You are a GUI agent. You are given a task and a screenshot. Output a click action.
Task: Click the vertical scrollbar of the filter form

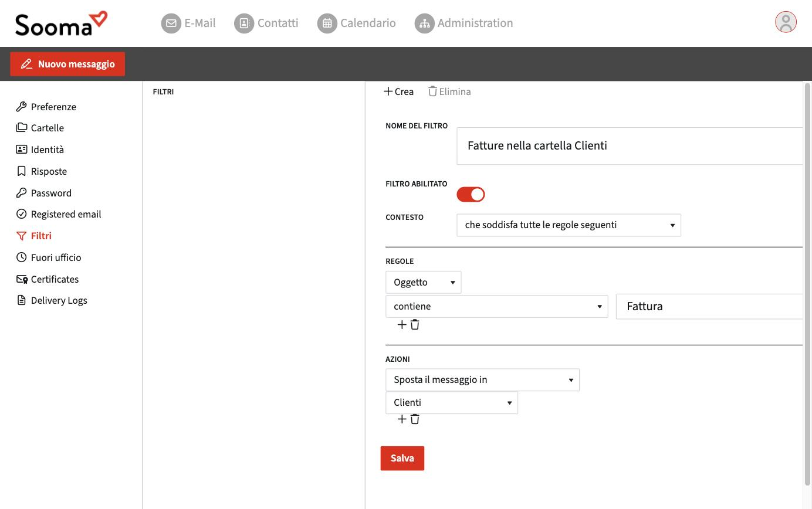point(807,284)
